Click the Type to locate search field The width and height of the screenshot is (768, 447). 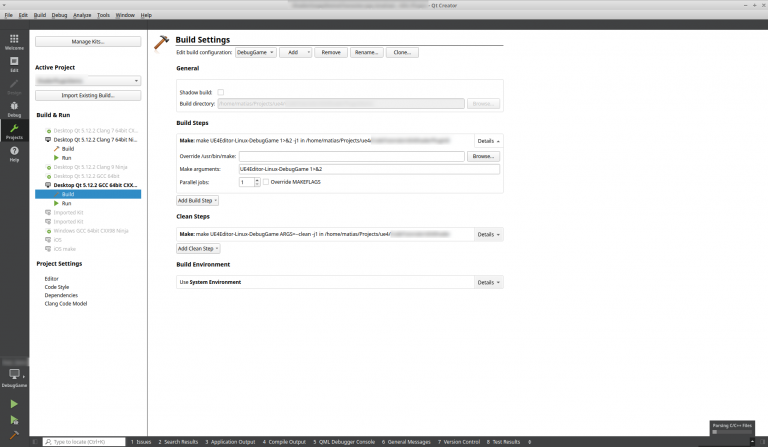(x=84, y=442)
